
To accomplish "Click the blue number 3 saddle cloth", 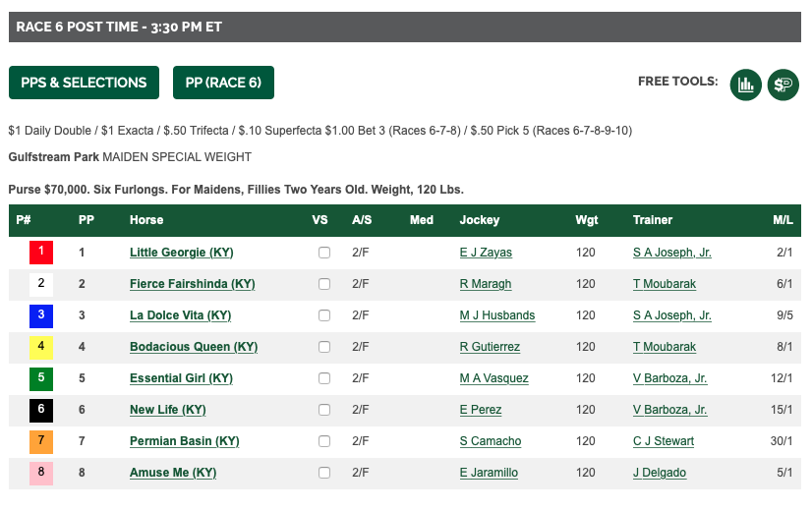I will click(41, 315).
